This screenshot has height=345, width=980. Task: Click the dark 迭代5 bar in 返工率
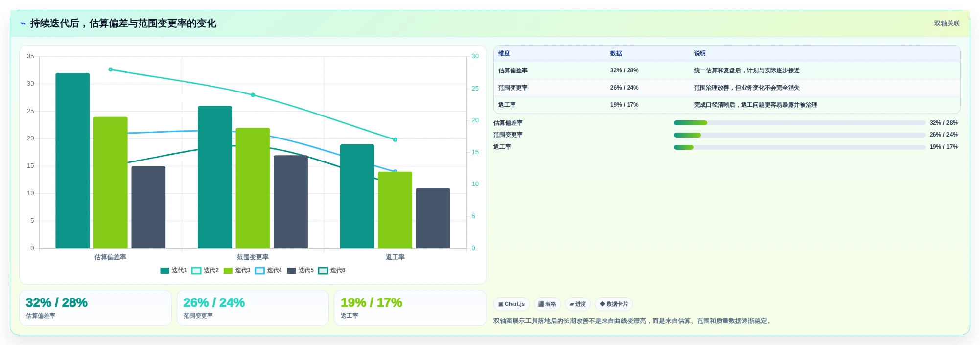433,218
